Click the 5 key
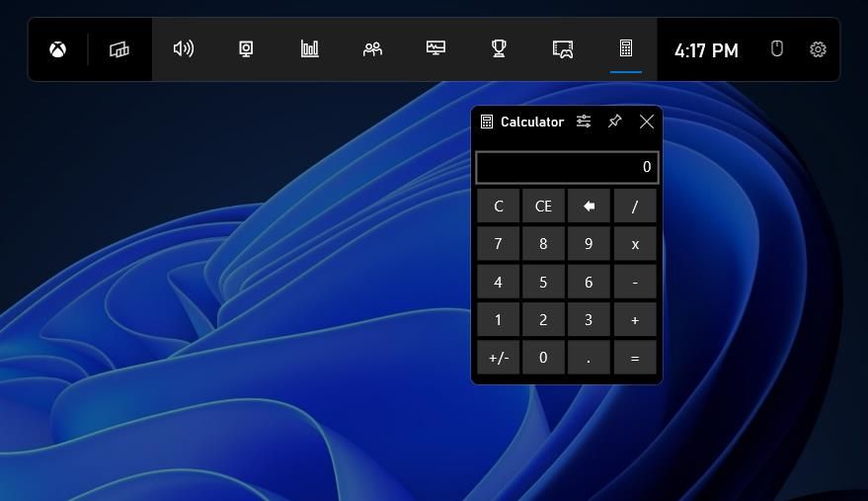The width and height of the screenshot is (868, 501). (543, 282)
